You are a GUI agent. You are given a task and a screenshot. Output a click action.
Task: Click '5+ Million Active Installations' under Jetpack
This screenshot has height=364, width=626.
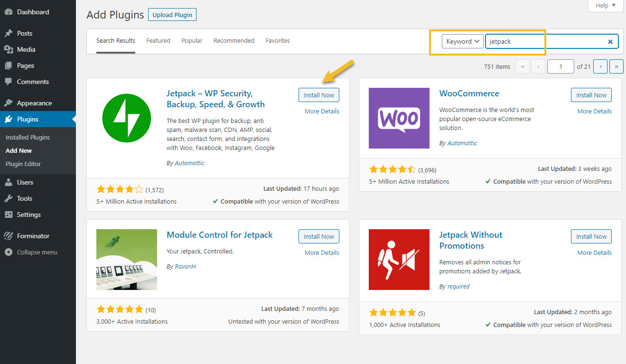(136, 201)
